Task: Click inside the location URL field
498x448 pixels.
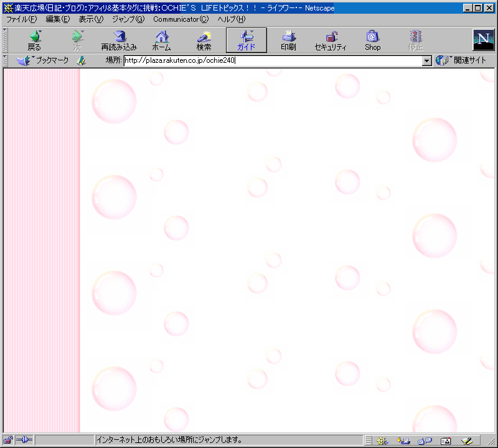Action: 273,60
